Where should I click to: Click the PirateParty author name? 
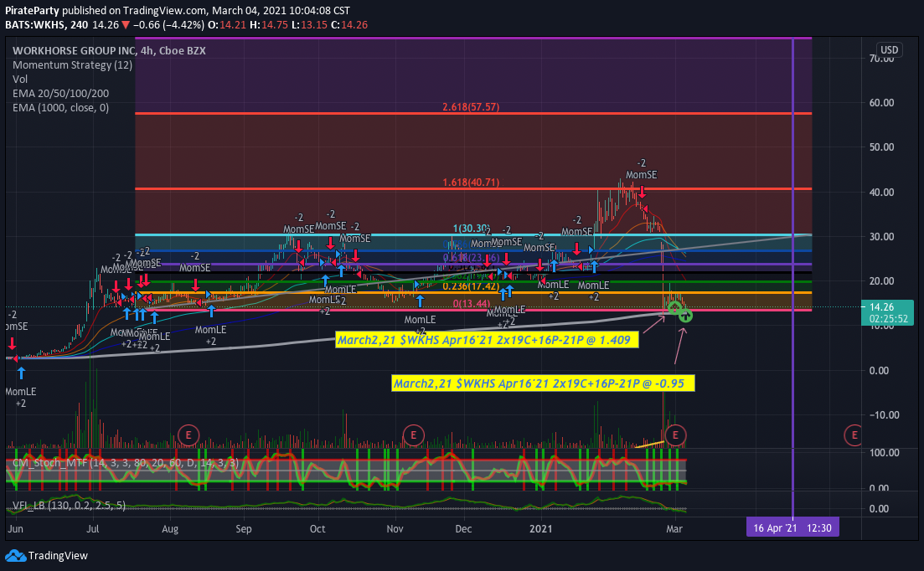click(x=32, y=11)
